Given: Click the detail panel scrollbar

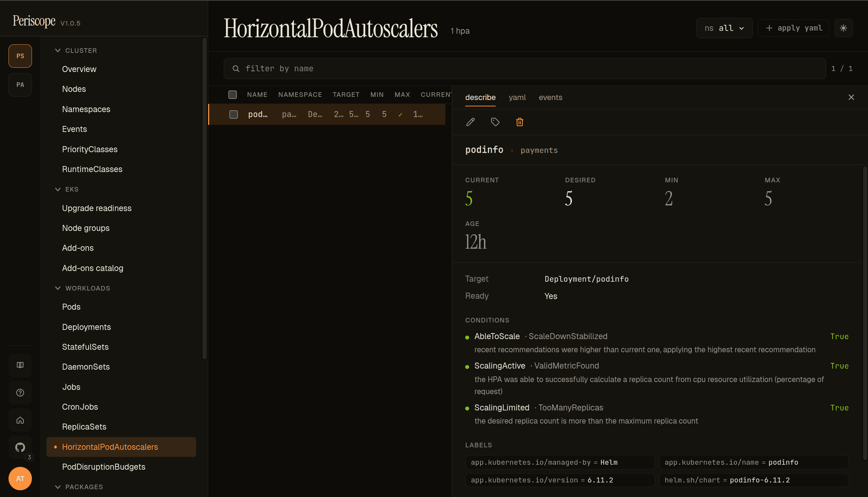Looking at the screenshot, I should pos(865,314).
